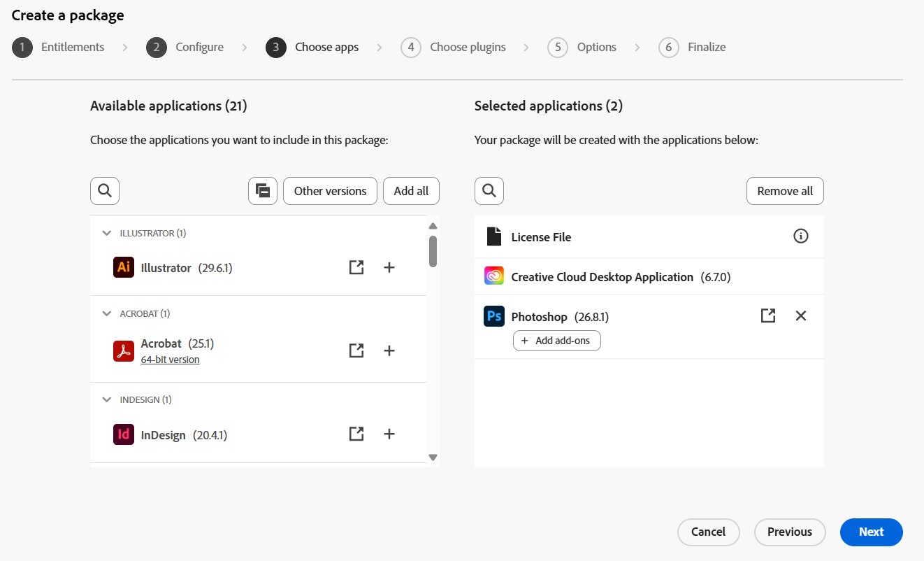Click the available apps scrollbar thumb

point(433,251)
